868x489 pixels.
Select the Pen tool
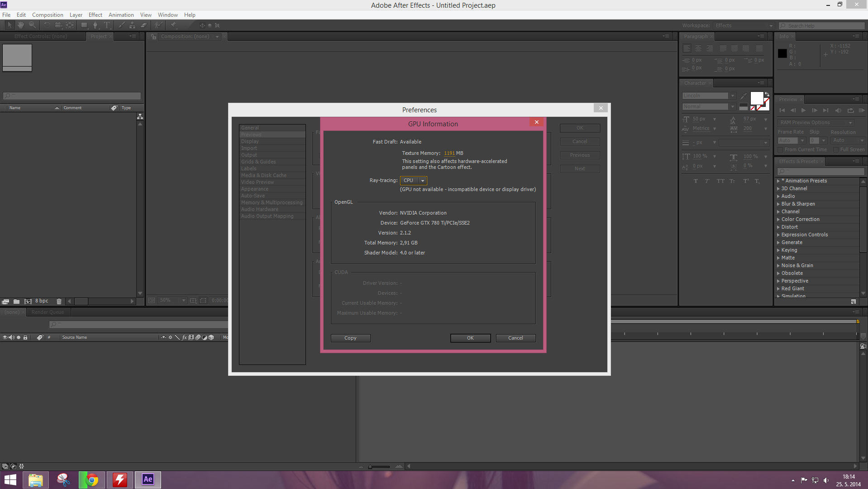tap(95, 25)
